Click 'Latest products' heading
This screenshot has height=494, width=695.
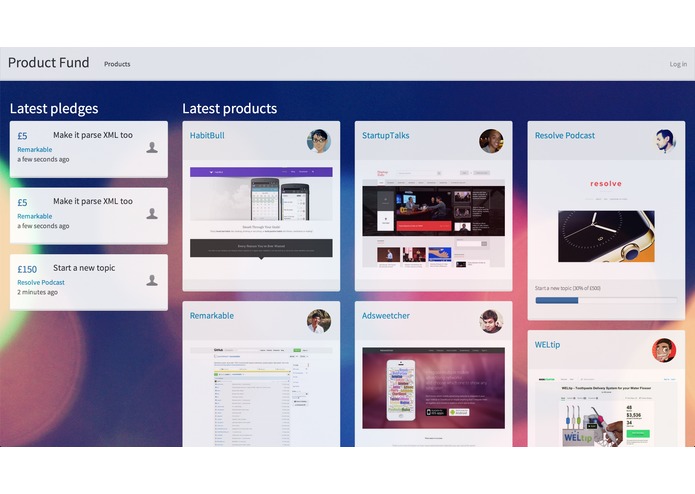(x=230, y=109)
